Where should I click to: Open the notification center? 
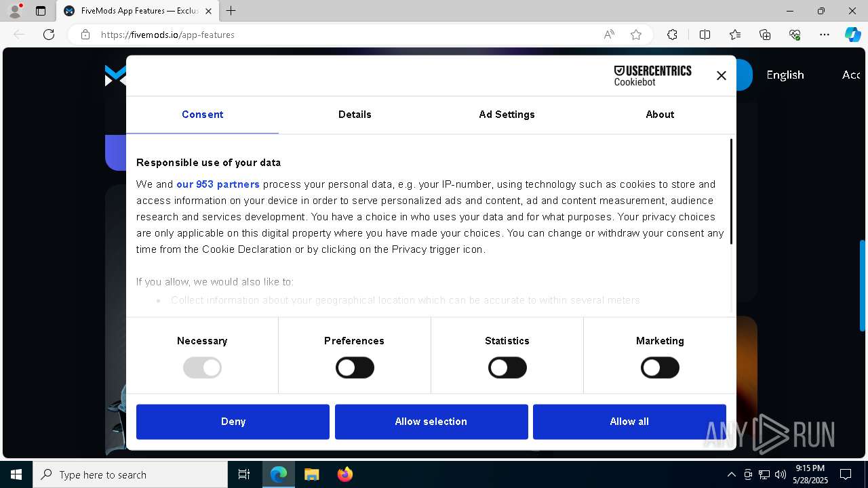(x=846, y=474)
